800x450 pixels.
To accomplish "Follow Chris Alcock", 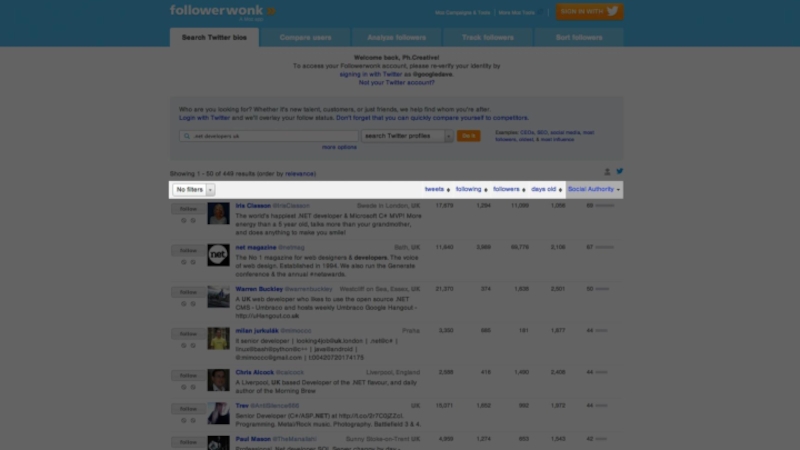I will point(188,376).
